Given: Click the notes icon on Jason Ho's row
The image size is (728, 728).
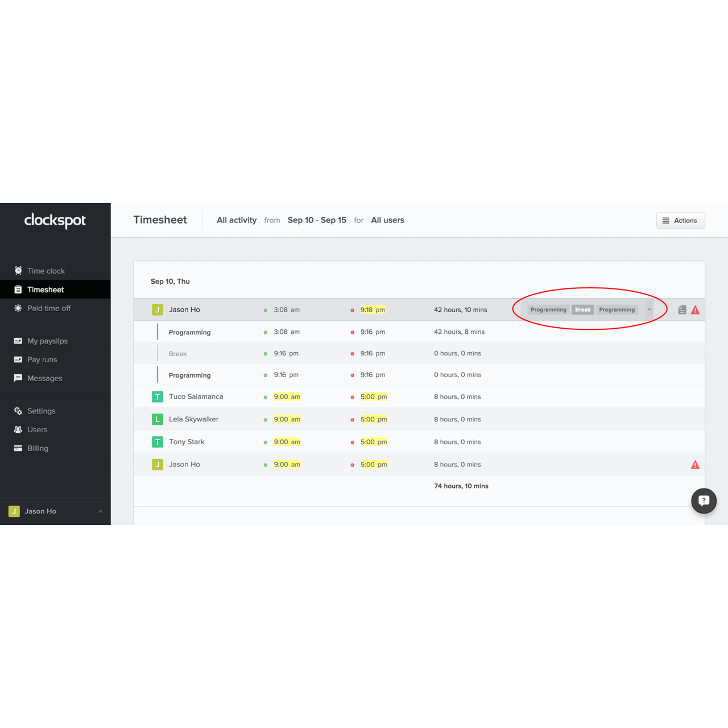Looking at the screenshot, I should [x=682, y=310].
